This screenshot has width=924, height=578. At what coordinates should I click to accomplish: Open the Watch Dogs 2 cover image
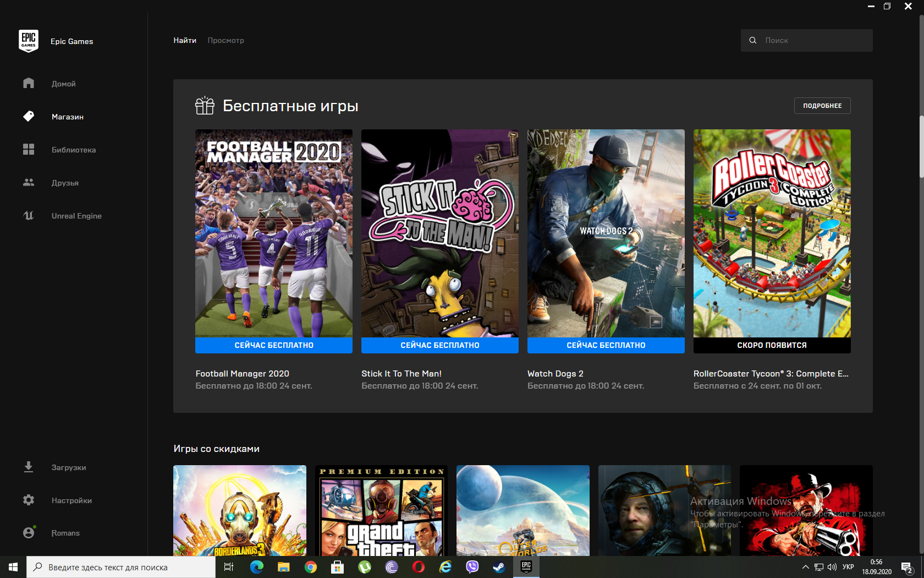(606, 233)
